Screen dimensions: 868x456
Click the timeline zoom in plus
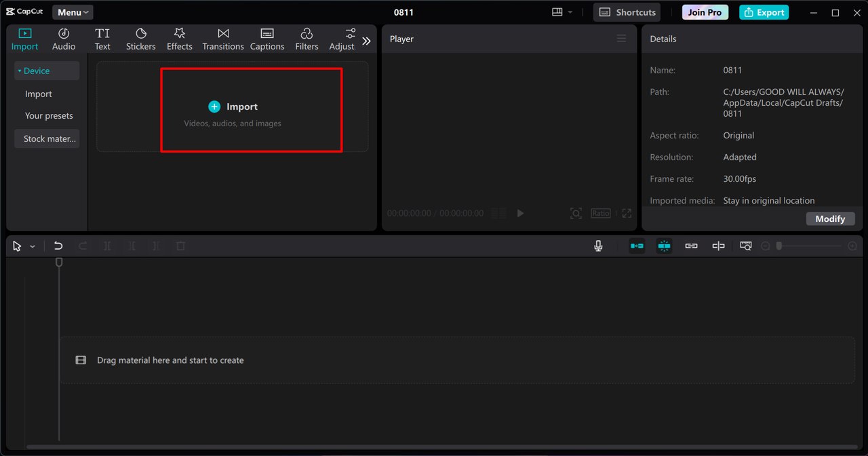[x=852, y=246]
